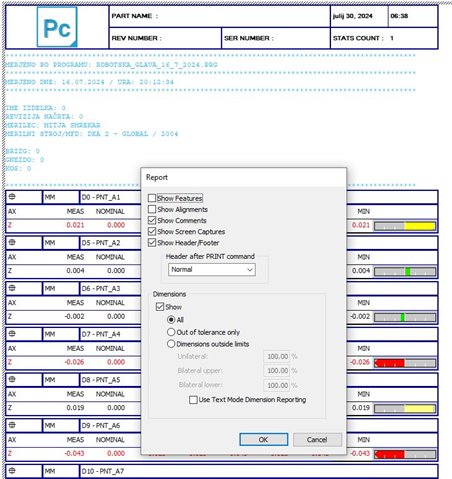Click the PC-DMIS logo in report header

[57, 27]
